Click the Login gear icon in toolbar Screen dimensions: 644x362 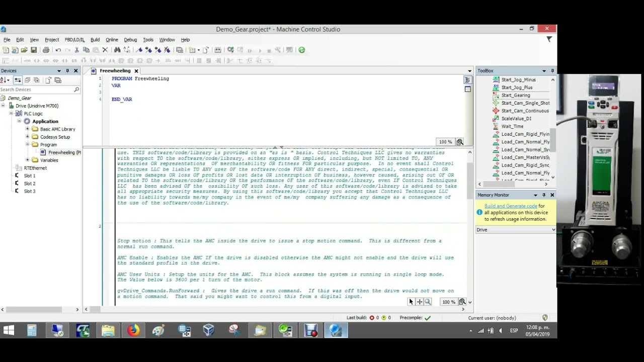coord(230,50)
